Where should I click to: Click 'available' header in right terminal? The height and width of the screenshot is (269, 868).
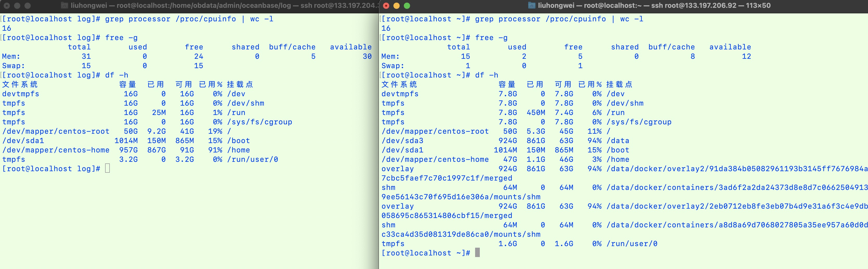pos(730,47)
